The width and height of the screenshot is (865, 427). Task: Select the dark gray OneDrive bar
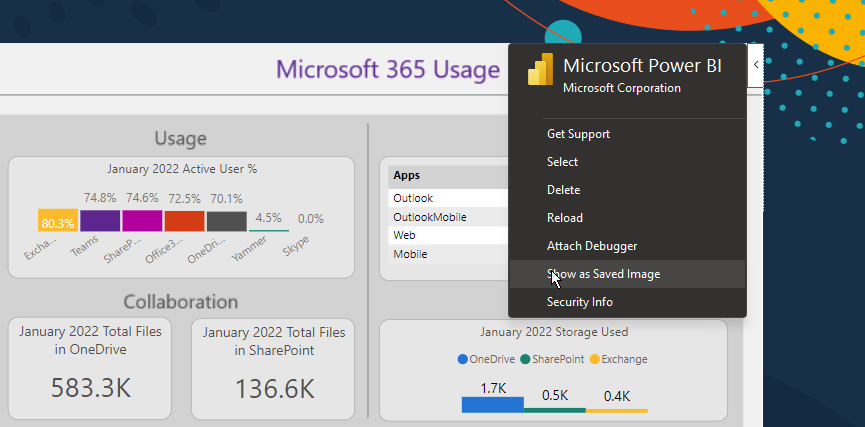point(227,221)
